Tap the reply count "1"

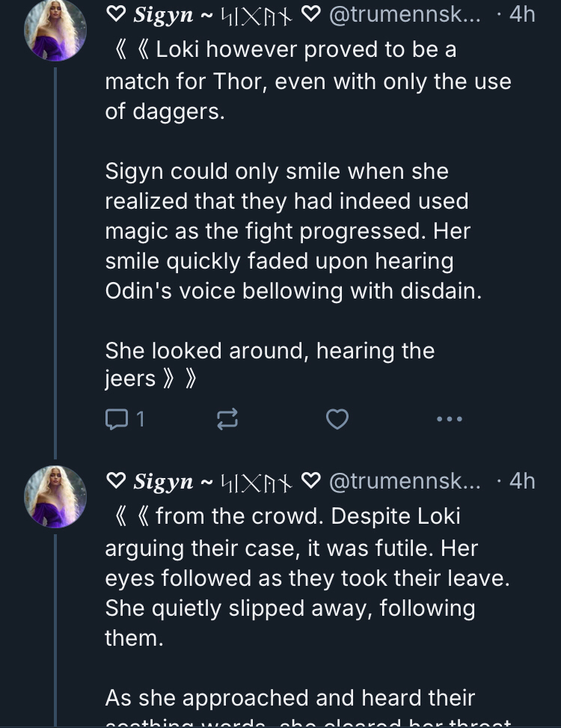pyautogui.click(x=139, y=420)
